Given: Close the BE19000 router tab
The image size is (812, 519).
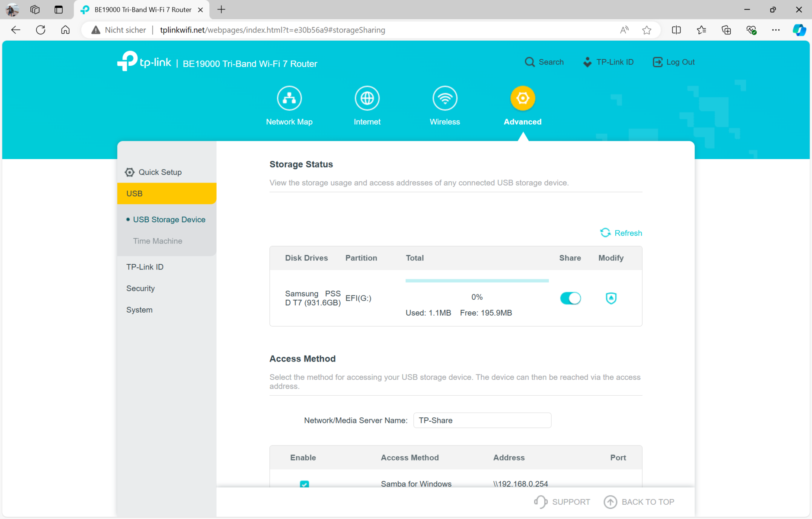Looking at the screenshot, I should tap(200, 10).
